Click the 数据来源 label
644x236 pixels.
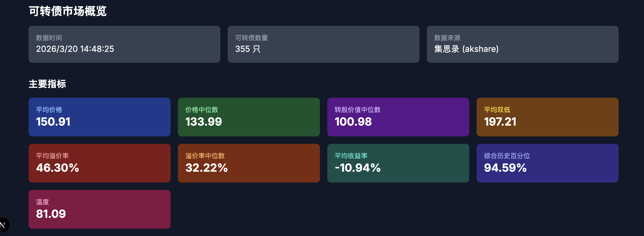[x=447, y=38]
